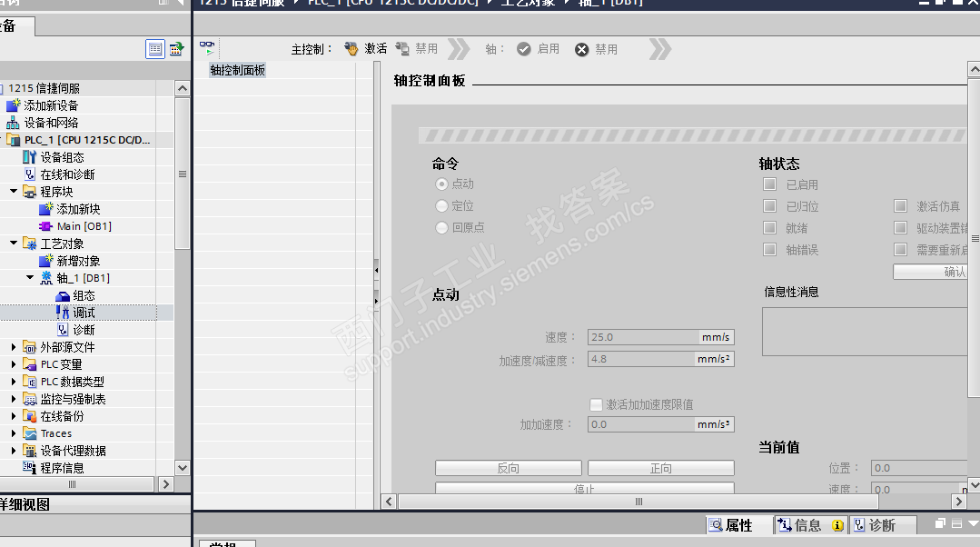Click the Add new block icon
This screenshot has height=547, width=980.
click(45, 209)
